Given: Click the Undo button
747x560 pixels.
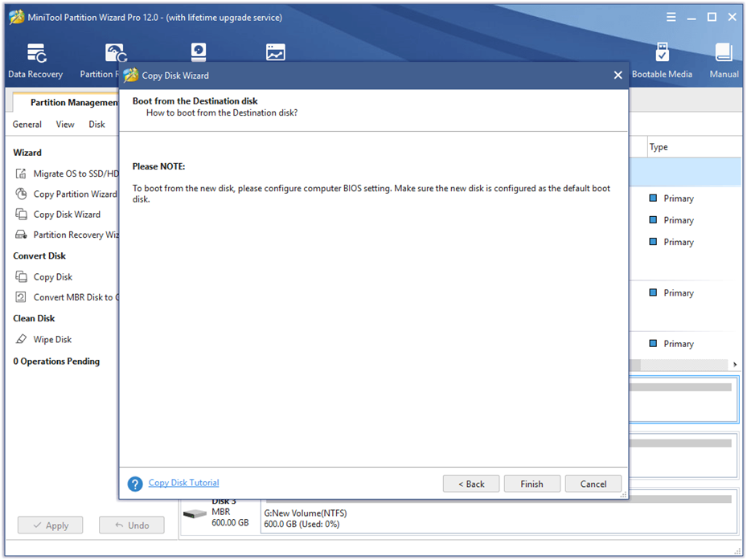Looking at the screenshot, I should click(132, 525).
